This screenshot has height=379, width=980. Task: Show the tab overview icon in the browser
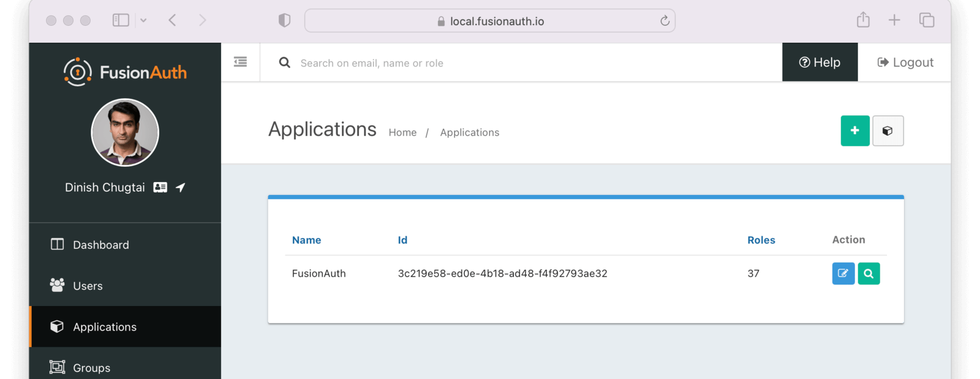click(927, 20)
